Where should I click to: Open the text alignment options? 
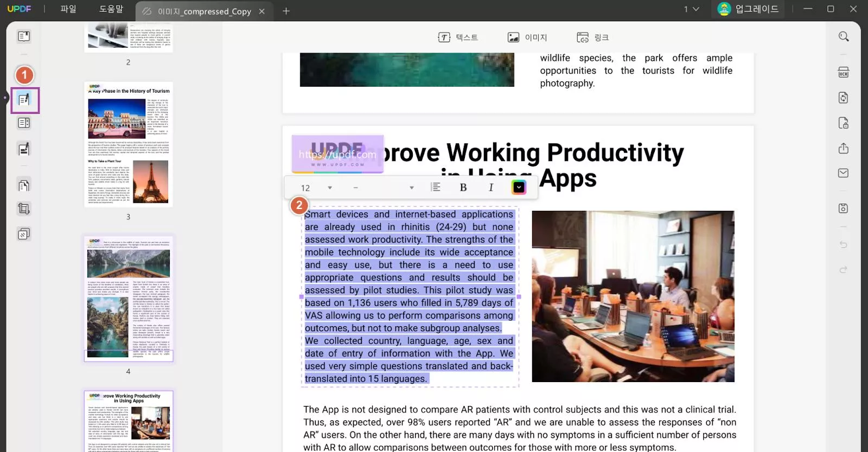pos(436,187)
